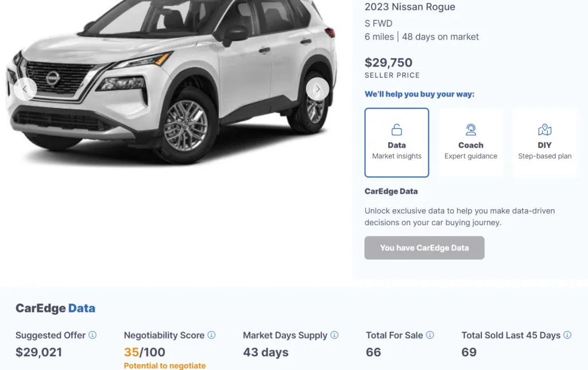Click the You have CarEdge Data button
The image size is (588, 370).
pos(424,248)
